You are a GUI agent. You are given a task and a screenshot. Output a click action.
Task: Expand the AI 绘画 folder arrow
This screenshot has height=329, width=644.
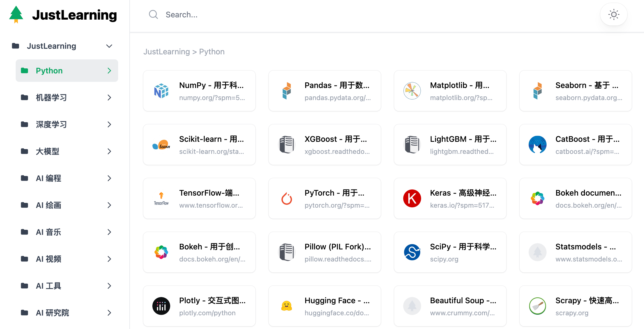click(x=109, y=205)
